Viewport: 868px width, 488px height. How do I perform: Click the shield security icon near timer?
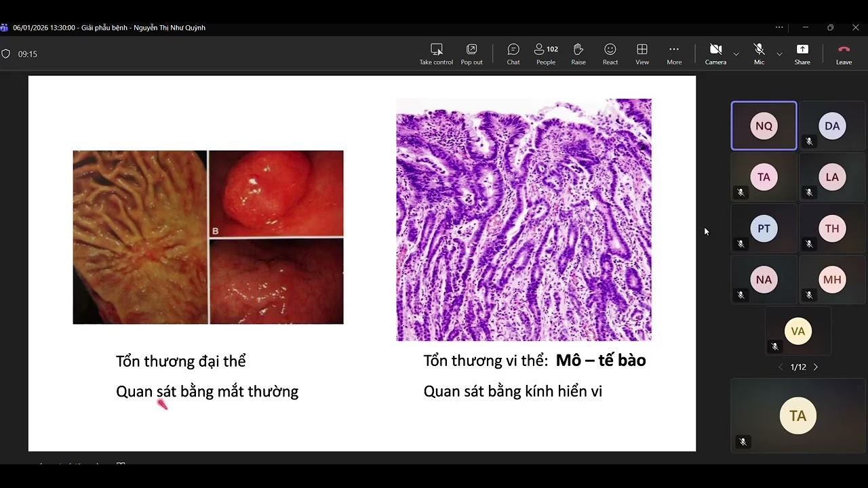[5, 54]
